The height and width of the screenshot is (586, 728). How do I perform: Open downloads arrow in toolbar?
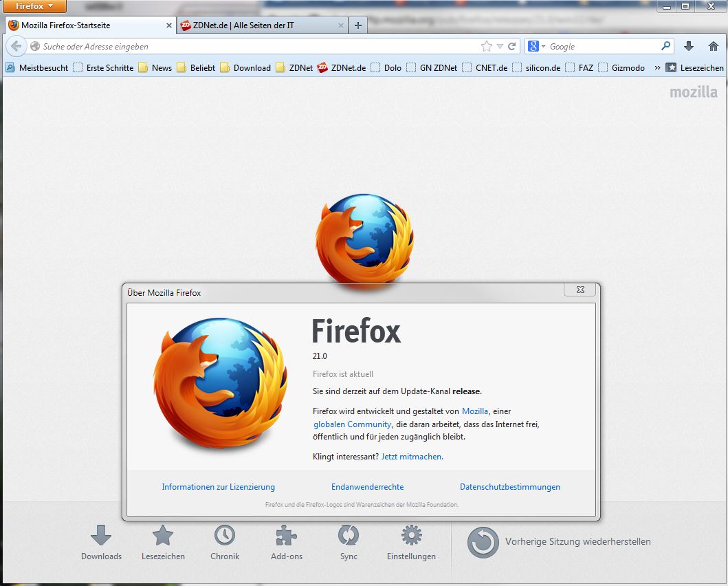(689, 46)
